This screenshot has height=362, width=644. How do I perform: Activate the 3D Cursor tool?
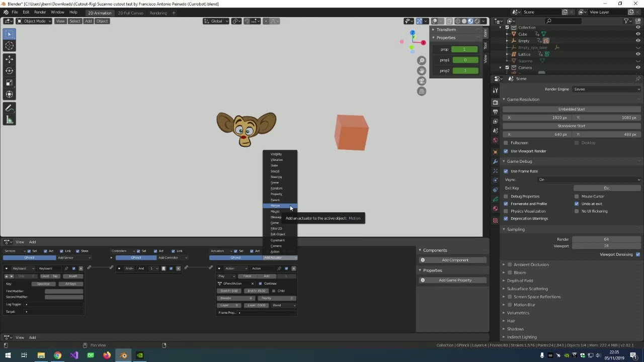[9, 46]
